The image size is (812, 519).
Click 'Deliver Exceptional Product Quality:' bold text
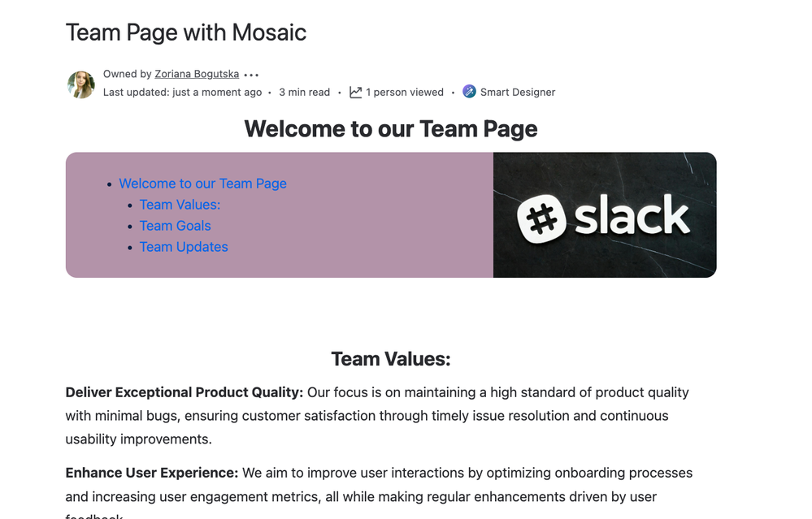tap(185, 392)
